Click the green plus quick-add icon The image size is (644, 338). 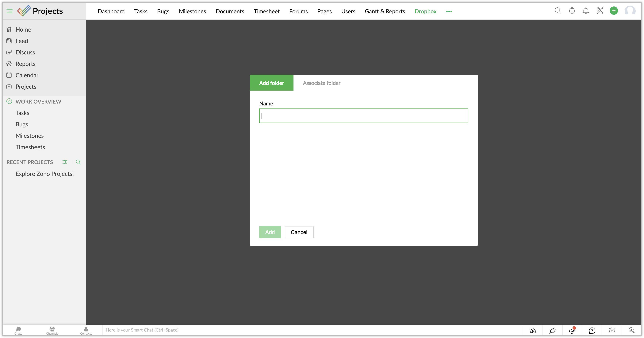pyautogui.click(x=614, y=11)
